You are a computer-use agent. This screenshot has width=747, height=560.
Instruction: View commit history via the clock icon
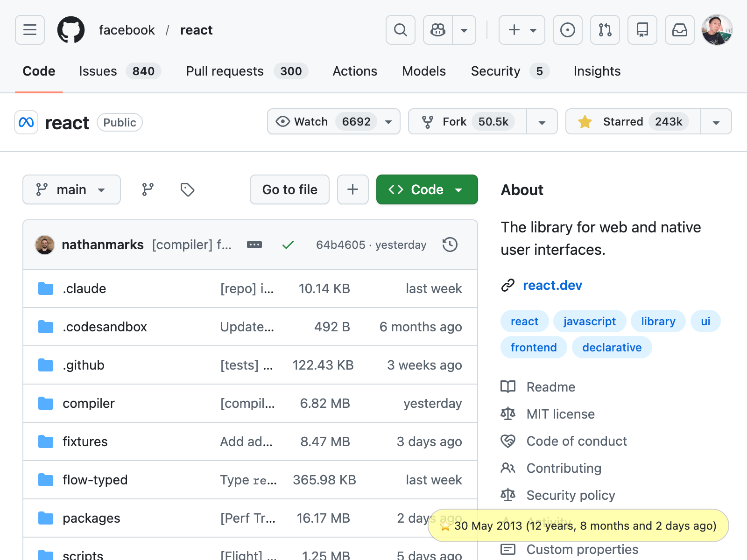[450, 245]
